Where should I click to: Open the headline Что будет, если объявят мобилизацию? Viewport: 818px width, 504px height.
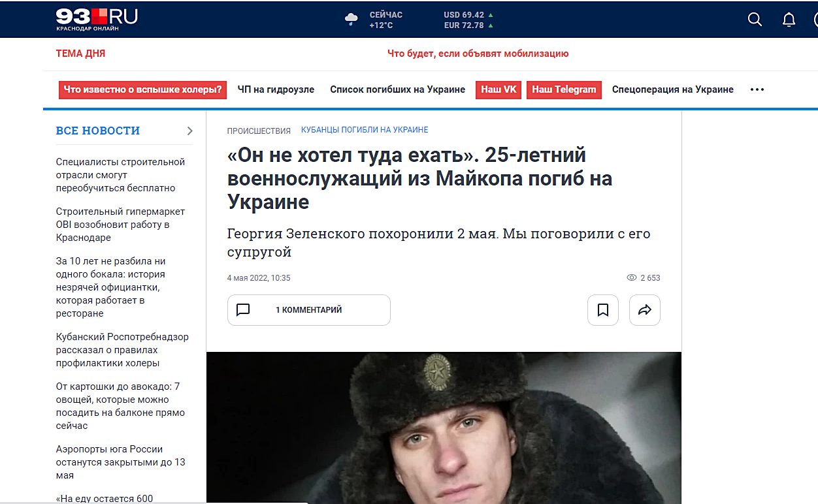click(x=478, y=54)
